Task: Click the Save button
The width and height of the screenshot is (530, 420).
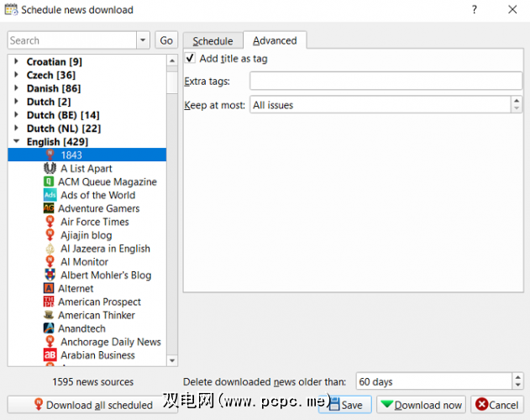Action: [345, 404]
